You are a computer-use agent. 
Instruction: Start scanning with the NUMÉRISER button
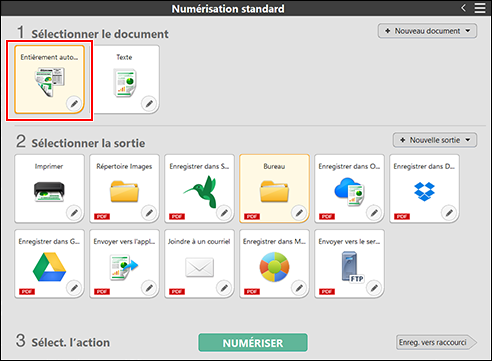tap(253, 343)
